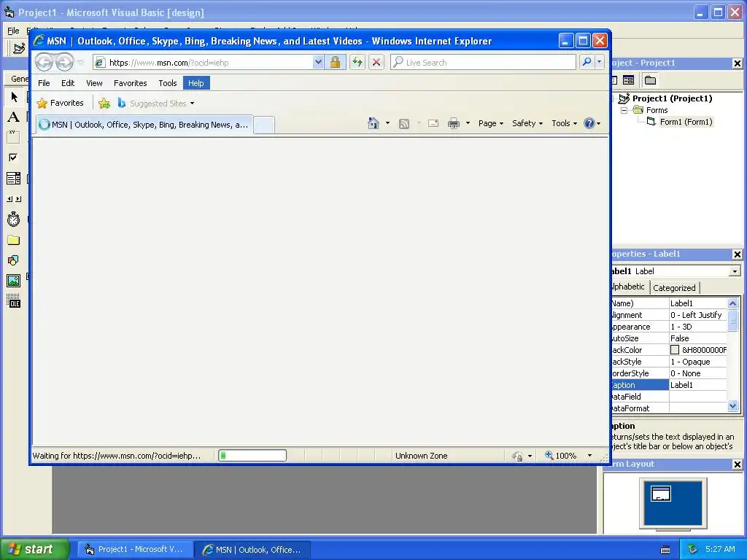
Task: Click the red X Stop loading icon
Action: tap(376, 63)
